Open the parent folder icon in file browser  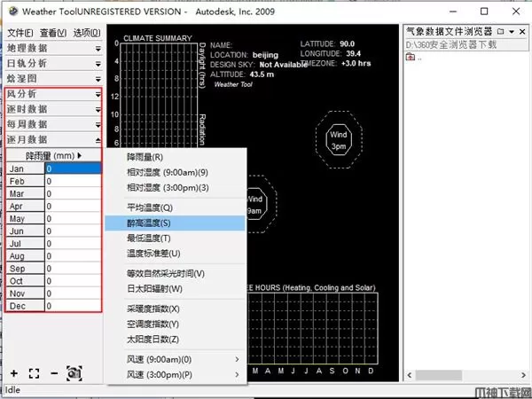(x=411, y=57)
